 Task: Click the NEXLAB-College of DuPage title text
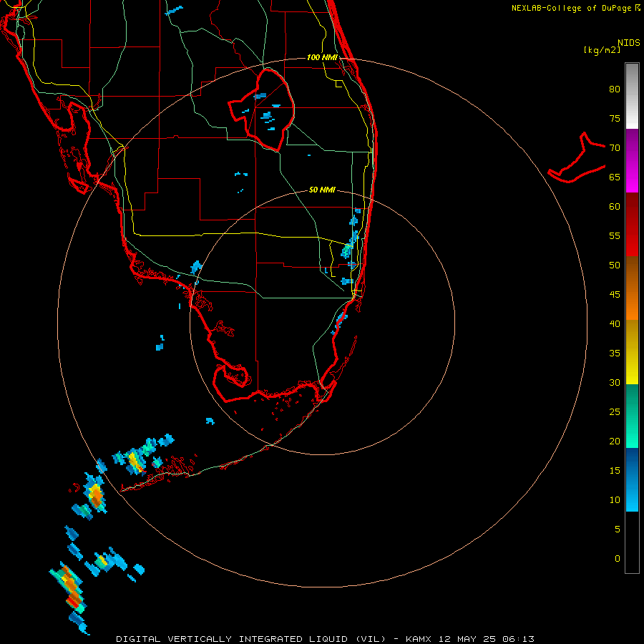pos(572,8)
